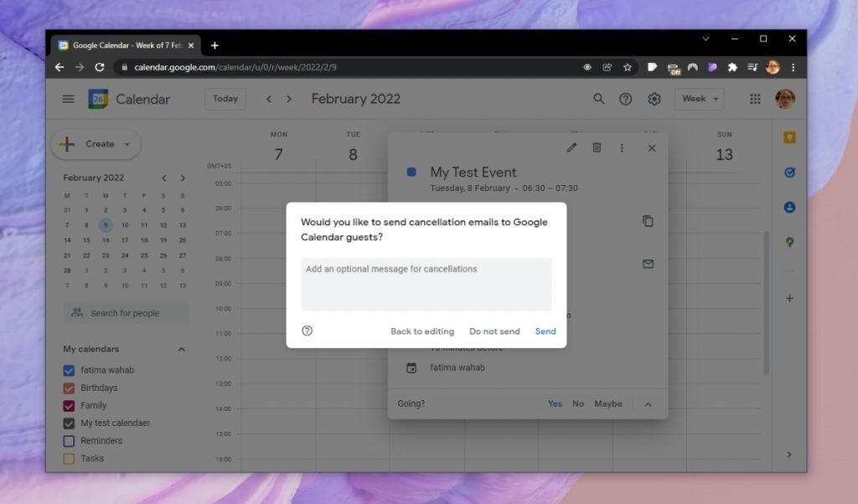Mini calendar previous month chevron

(163, 178)
